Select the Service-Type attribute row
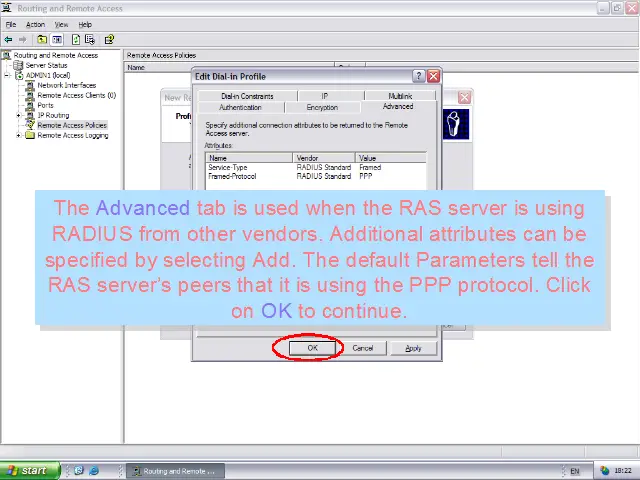640x480 pixels. [316, 167]
